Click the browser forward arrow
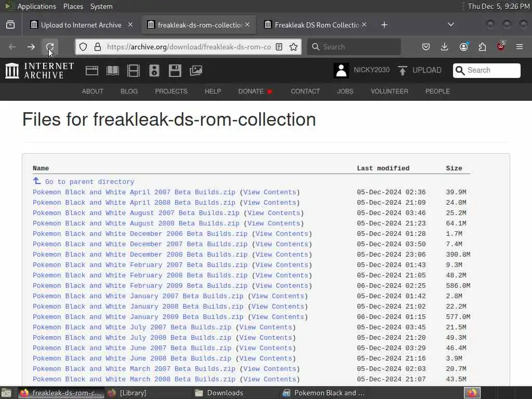Screen dimensions: 532x399 point(31,47)
